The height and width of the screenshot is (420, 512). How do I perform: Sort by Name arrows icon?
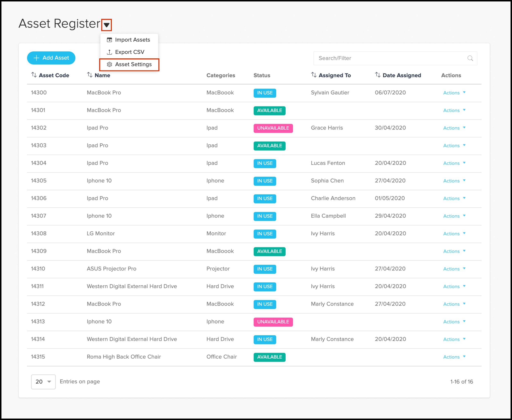(x=90, y=75)
